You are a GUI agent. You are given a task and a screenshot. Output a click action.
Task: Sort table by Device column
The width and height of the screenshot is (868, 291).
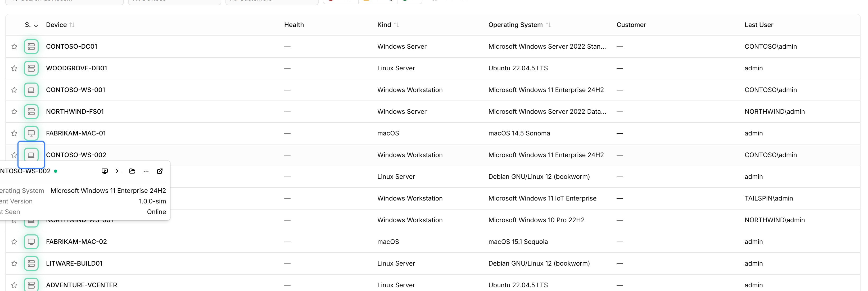tap(60, 25)
